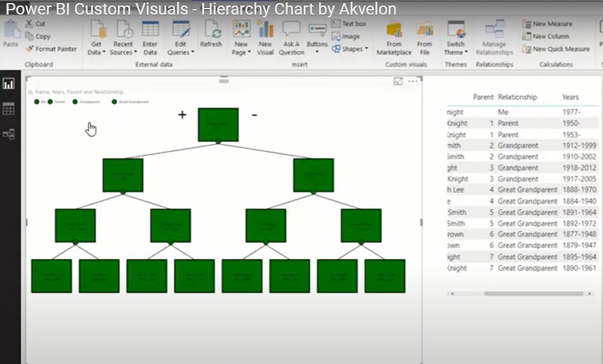Click the top root node of hierarchy
The height and width of the screenshot is (364, 603).
coord(218,125)
